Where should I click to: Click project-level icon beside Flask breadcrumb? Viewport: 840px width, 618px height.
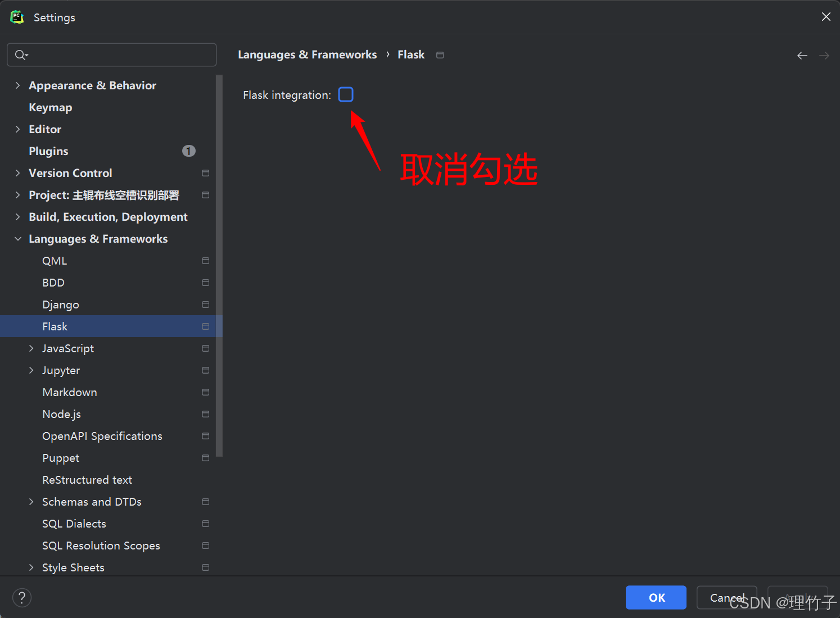440,55
